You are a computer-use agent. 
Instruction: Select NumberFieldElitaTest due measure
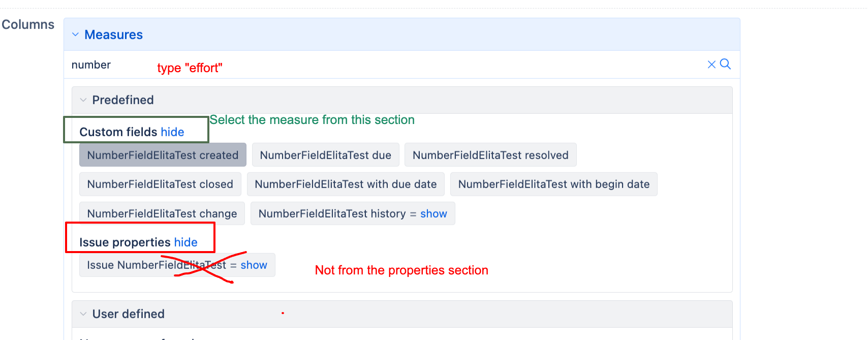(x=325, y=155)
